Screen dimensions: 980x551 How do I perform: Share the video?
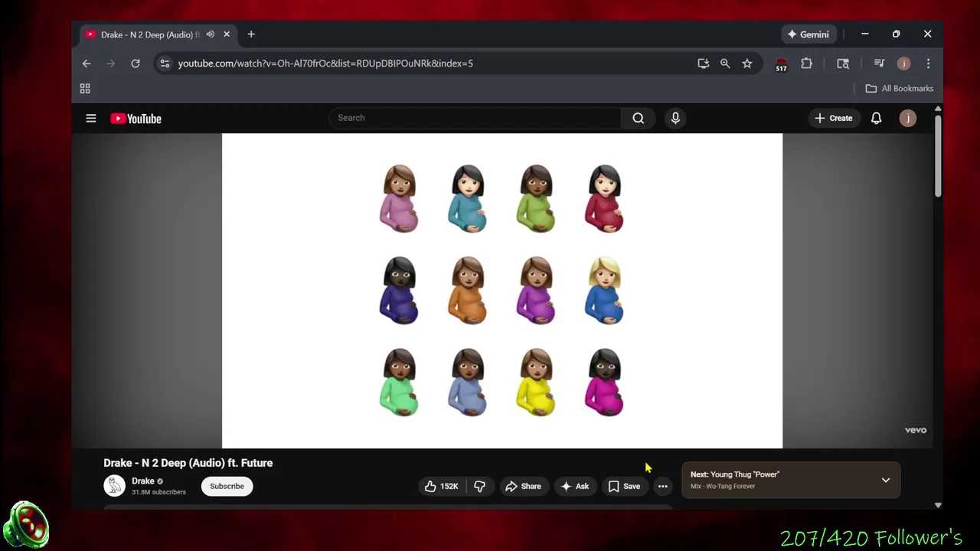(523, 486)
